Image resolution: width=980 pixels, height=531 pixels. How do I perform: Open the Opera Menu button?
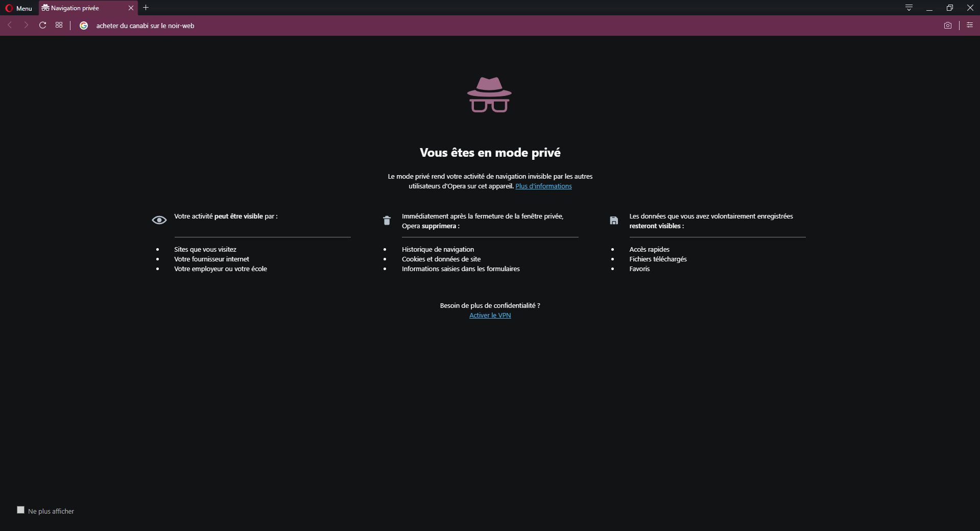(x=18, y=8)
